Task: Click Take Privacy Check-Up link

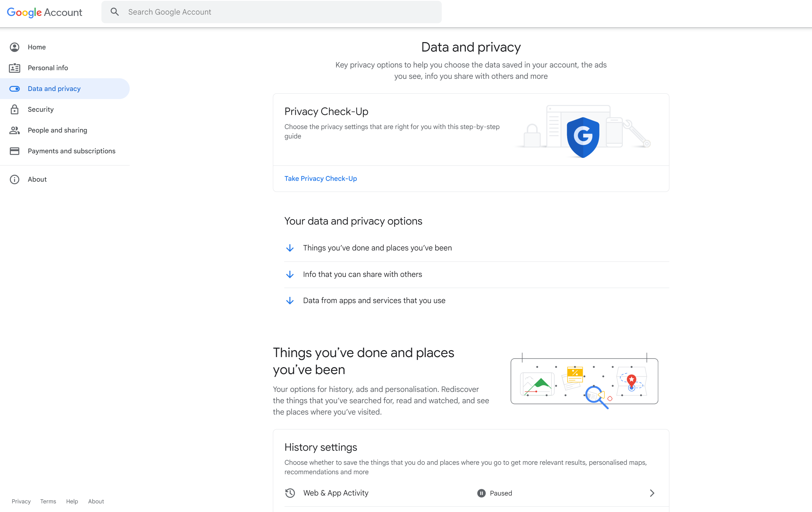Action: tap(321, 179)
